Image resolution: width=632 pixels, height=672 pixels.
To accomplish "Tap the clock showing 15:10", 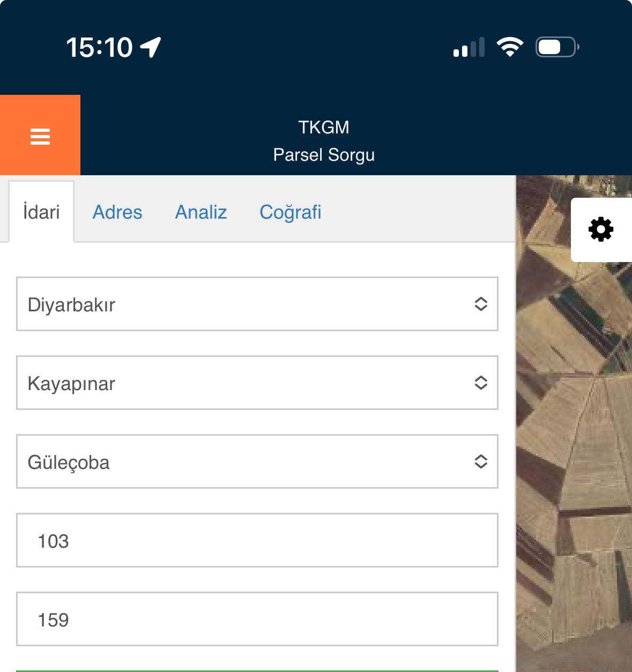I will point(99,47).
